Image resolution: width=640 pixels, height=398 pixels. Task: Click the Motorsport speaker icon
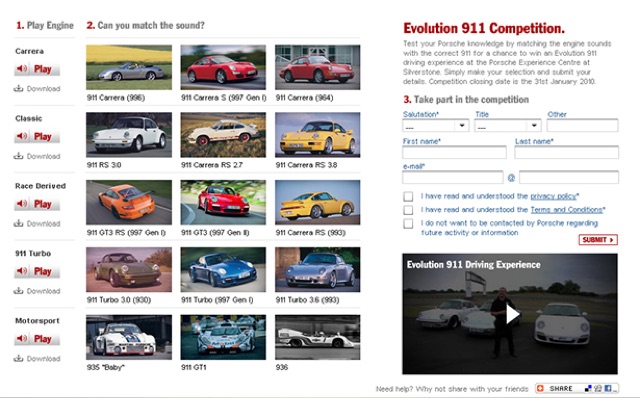(22, 338)
